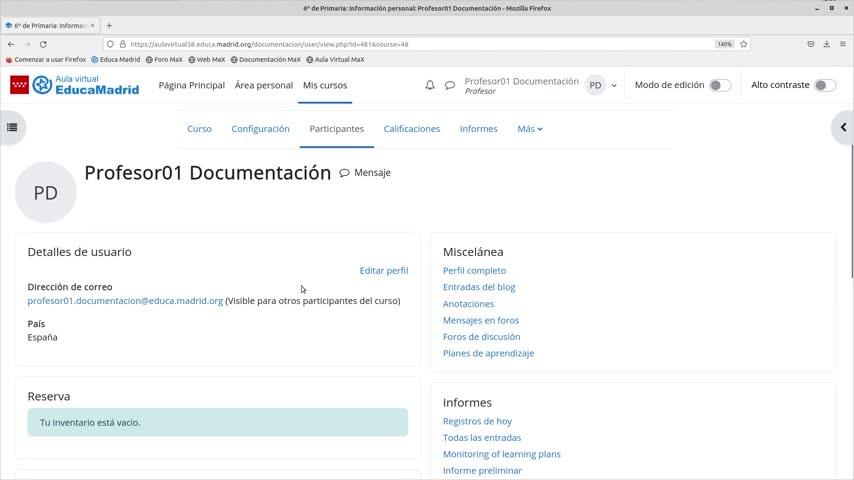This screenshot has width=854, height=480.
Task: Click the Profesor01 Documentación header username
Action: pos(521,81)
